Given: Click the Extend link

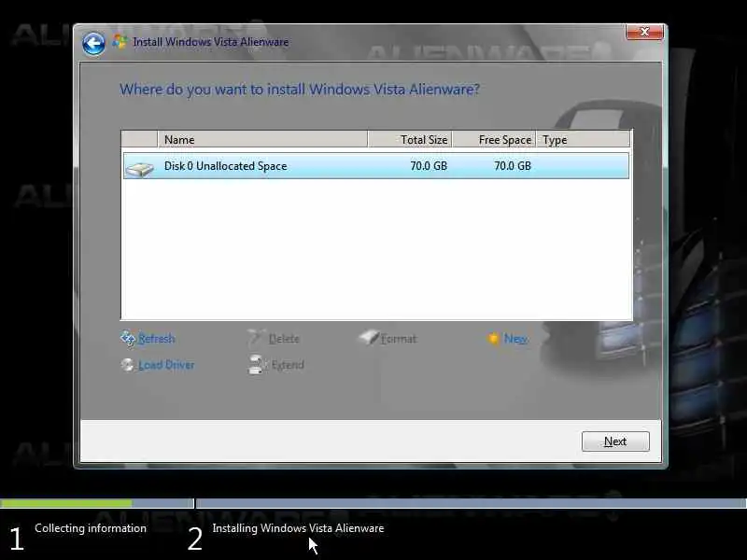Looking at the screenshot, I should 288,365.
